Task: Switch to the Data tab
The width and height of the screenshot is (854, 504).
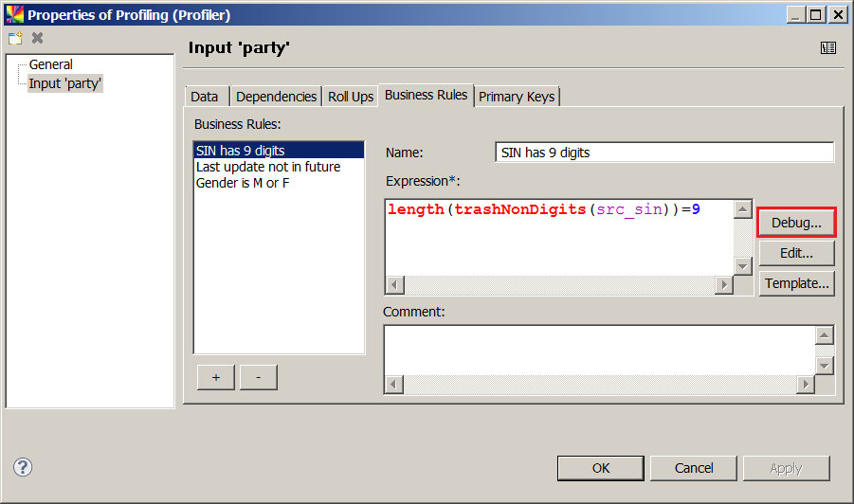Action: point(204,97)
